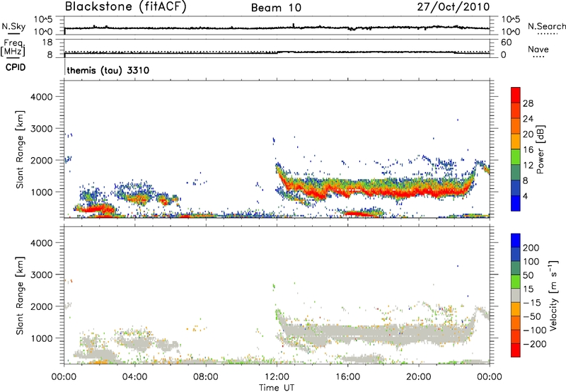Click the "12:00" time axis tick label

[x=277, y=377]
